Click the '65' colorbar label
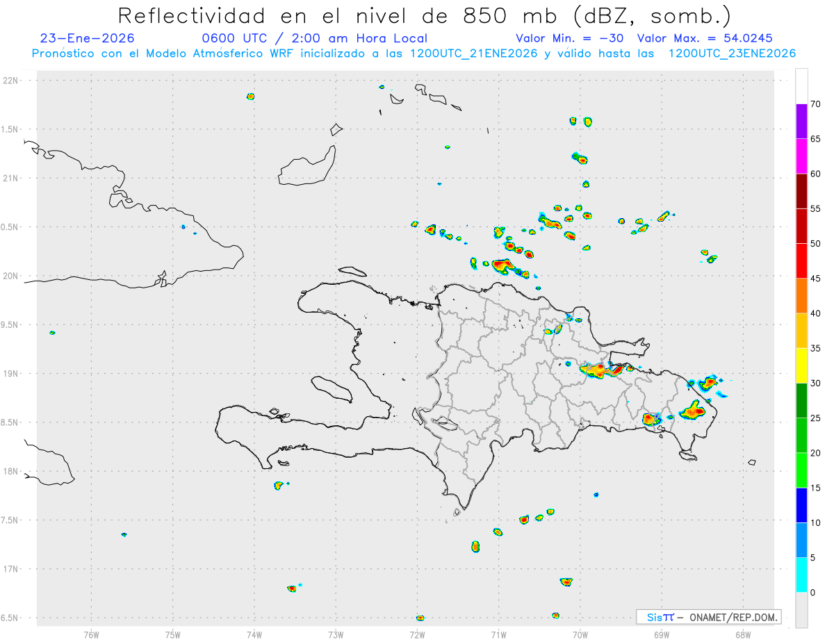The image size is (834, 644). tap(815, 139)
